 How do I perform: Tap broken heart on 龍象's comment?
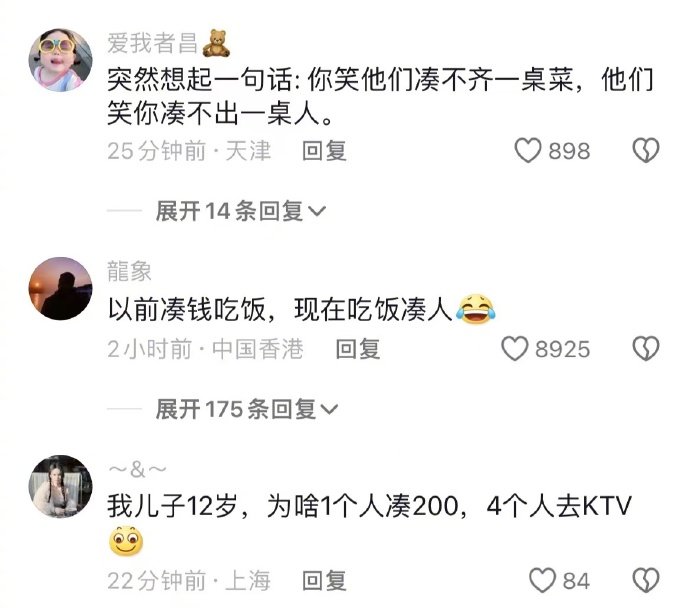tap(646, 349)
